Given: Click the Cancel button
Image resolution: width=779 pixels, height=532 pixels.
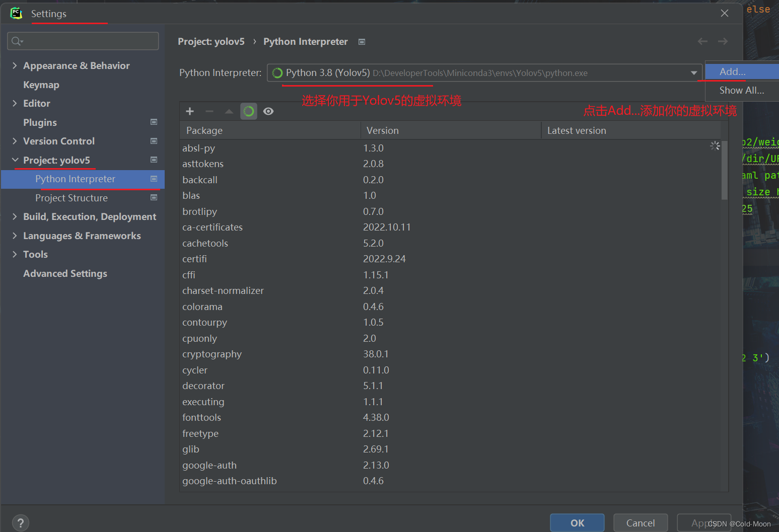Looking at the screenshot, I should [x=641, y=523].
